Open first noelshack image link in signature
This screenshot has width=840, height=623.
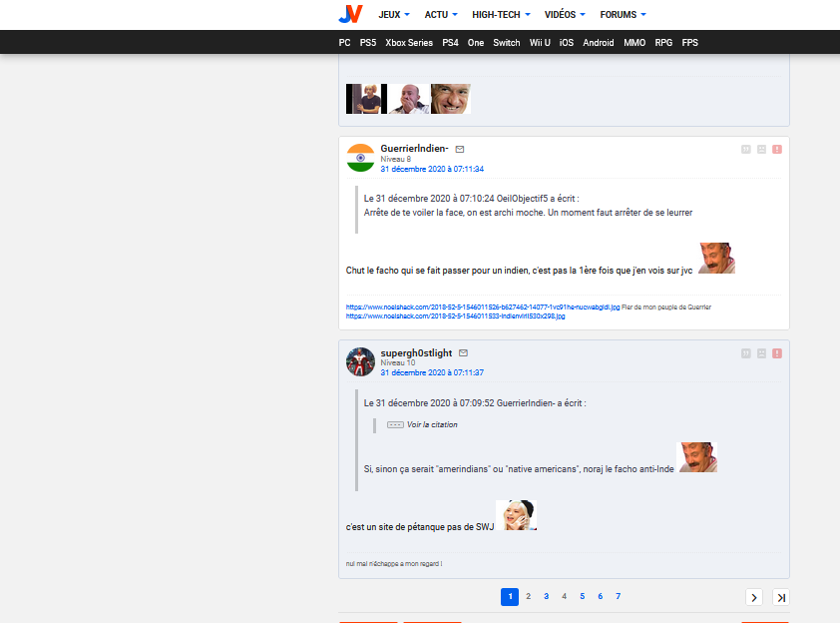pyautogui.click(x=482, y=308)
